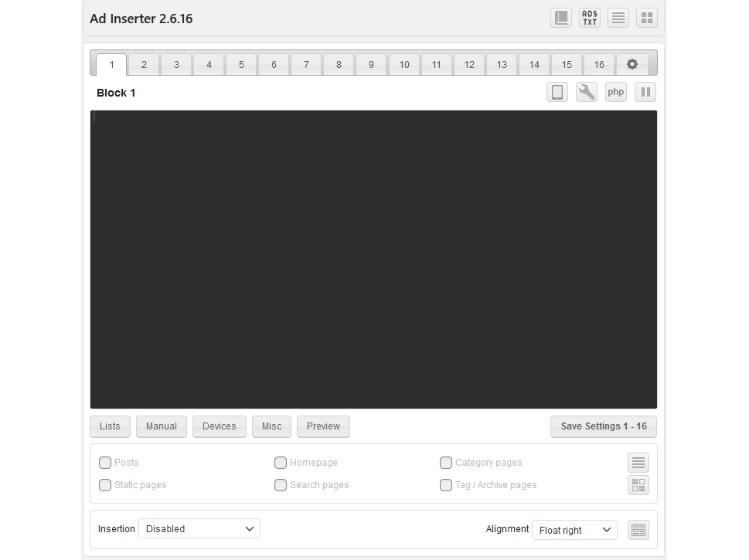Open the alignment keyboard style icon
The width and height of the screenshot is (749, 560).
(x=638, y=530)
